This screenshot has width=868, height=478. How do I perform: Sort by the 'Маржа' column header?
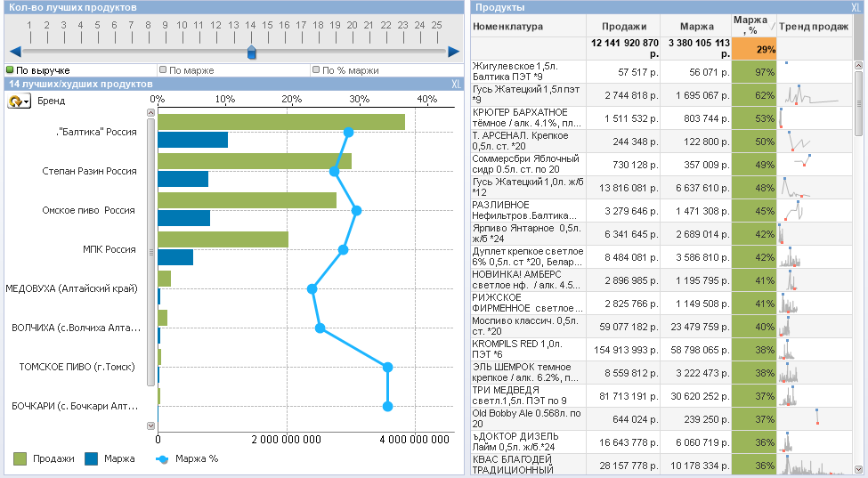[x=696, y=27]
